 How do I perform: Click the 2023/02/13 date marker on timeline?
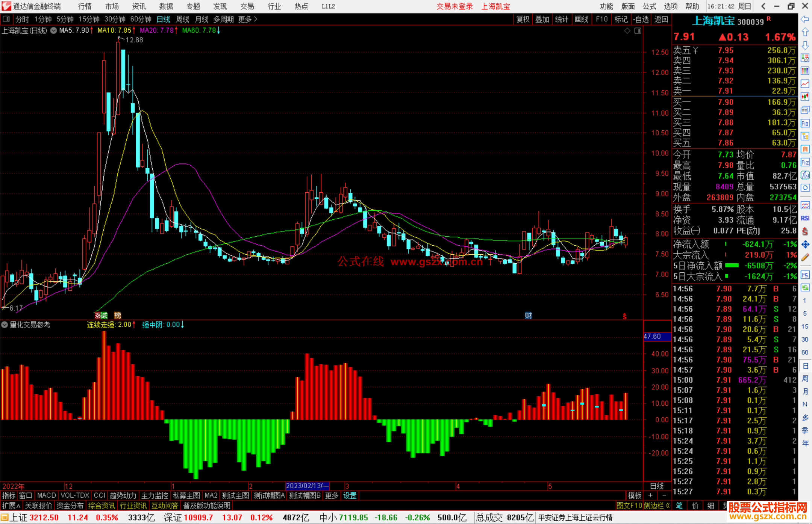(307, 486)
